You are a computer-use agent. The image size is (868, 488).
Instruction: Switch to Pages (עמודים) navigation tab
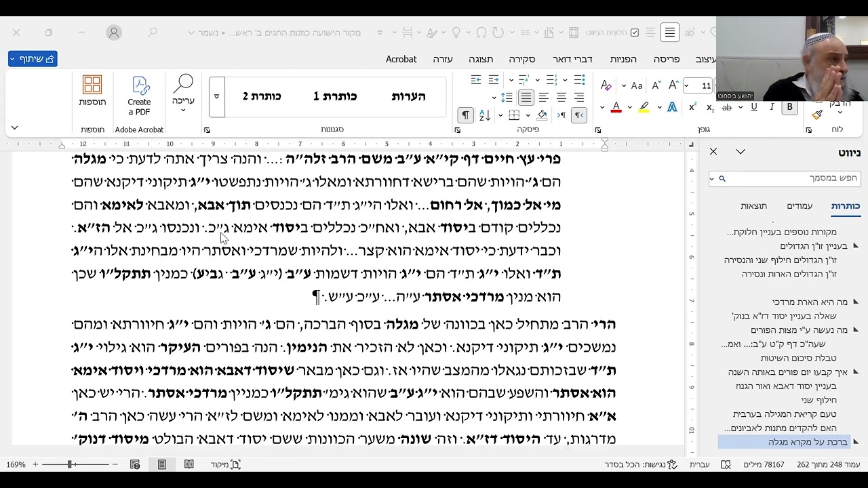800,205
